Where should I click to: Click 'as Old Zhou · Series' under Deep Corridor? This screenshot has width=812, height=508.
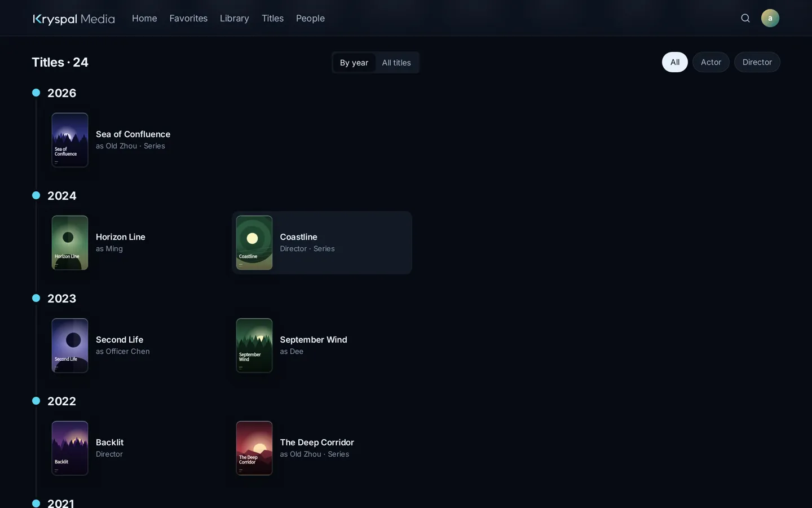coord(315,454)
